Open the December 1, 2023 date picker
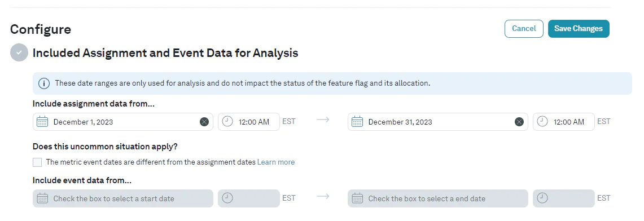Screen dimensions: 644x221 coord(123,122)
